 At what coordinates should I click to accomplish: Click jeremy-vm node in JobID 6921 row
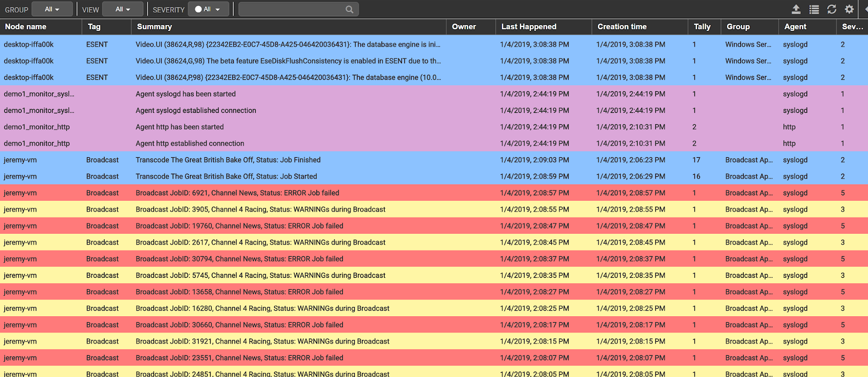[20, 193]
